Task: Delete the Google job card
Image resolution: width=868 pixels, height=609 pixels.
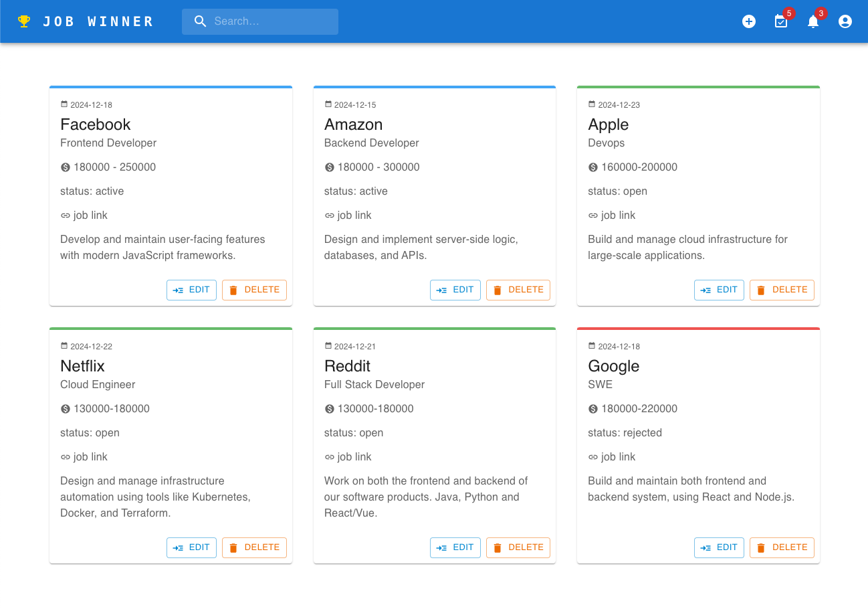Action: [782, 547]
